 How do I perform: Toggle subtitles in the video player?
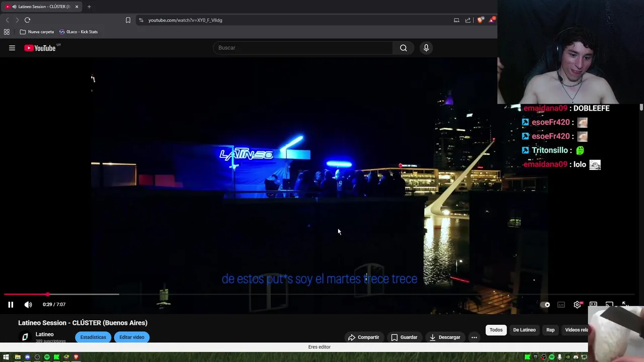point(561,305)
